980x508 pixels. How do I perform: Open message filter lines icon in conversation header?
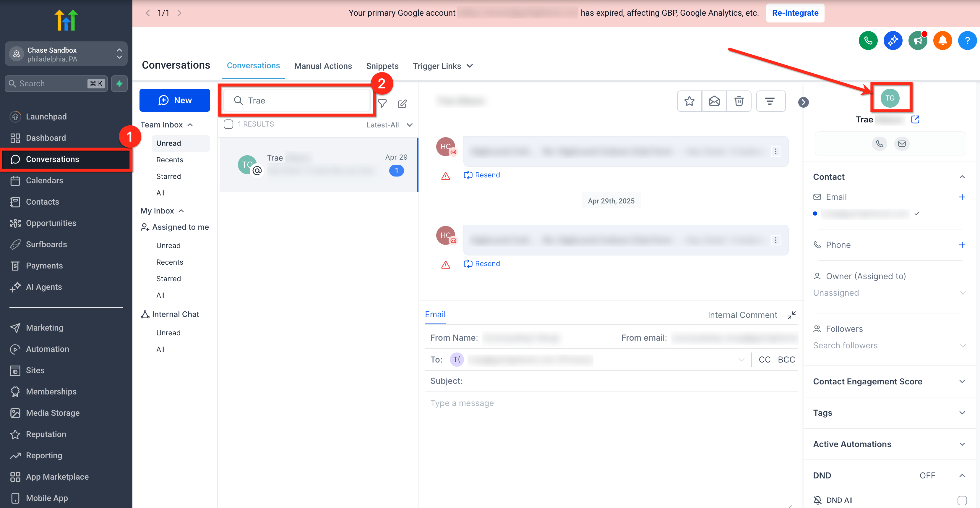coord(770,101)
